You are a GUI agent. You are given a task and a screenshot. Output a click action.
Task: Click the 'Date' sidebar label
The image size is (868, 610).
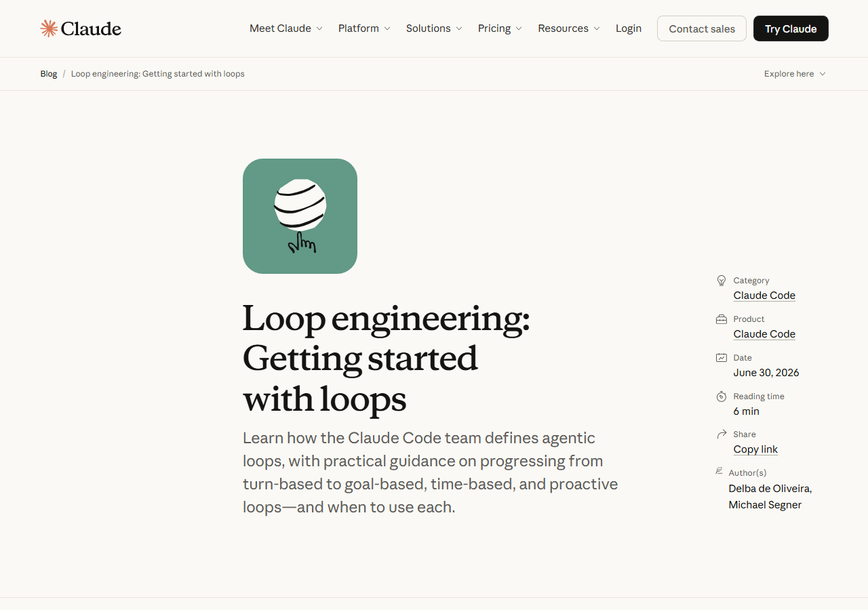coord(743,358)
